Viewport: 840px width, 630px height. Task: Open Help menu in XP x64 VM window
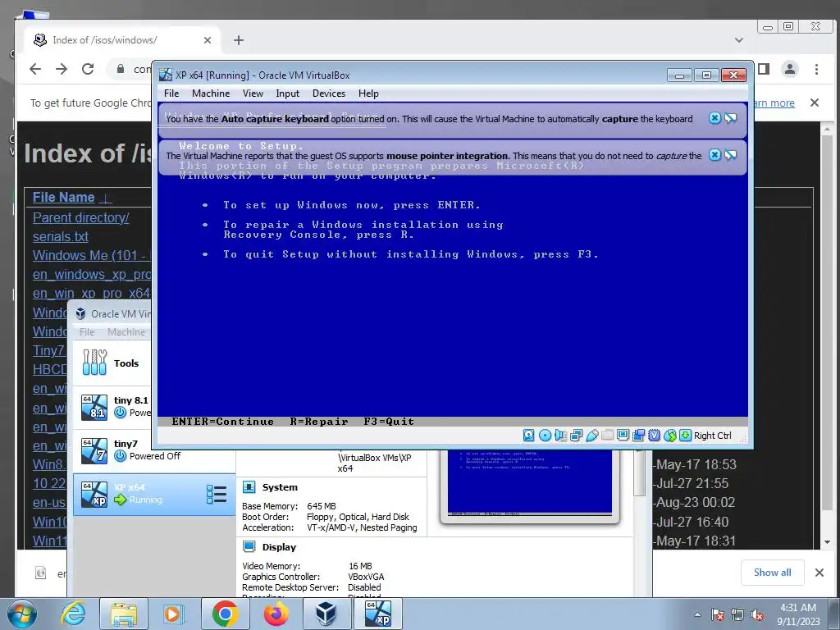(x=368, y=94)
